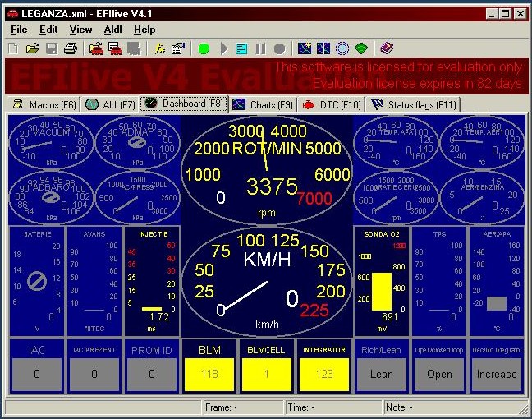Open the Help menu

coord(144,30)
